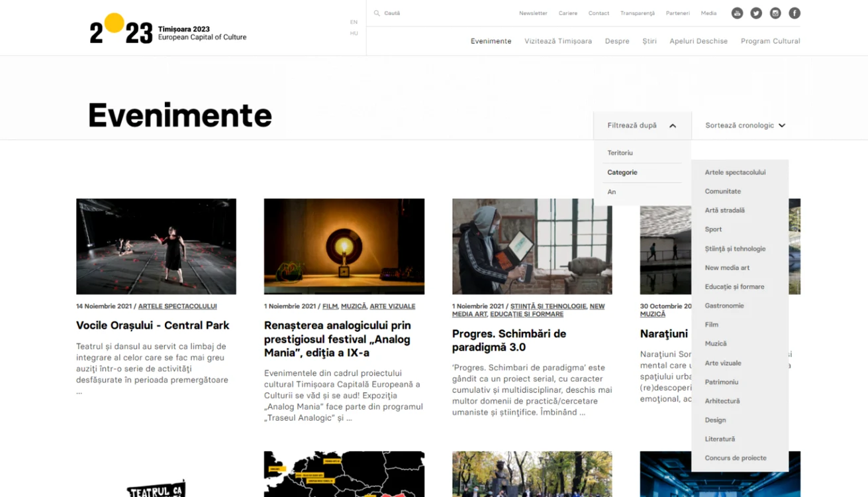Viewport: 868px width, 497px height.
Task: Open the Știri navigation item
Action: pyautogui.click(x=650, y=41)
